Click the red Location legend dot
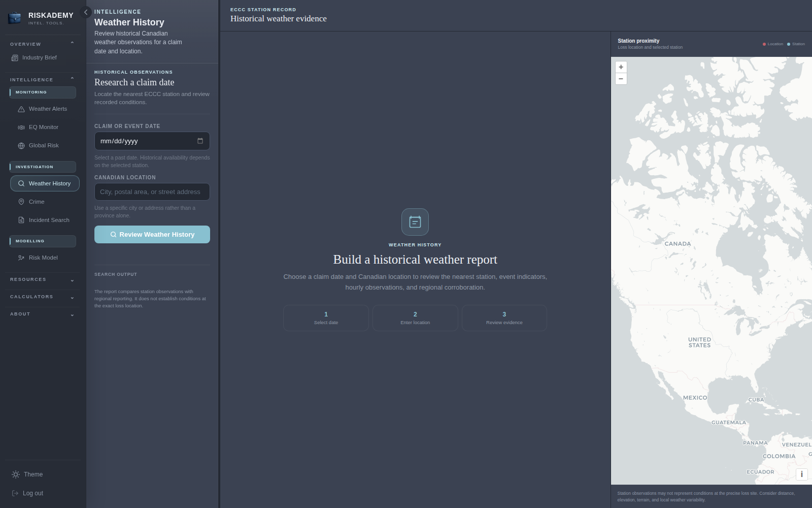 click(x=764, y=44)
